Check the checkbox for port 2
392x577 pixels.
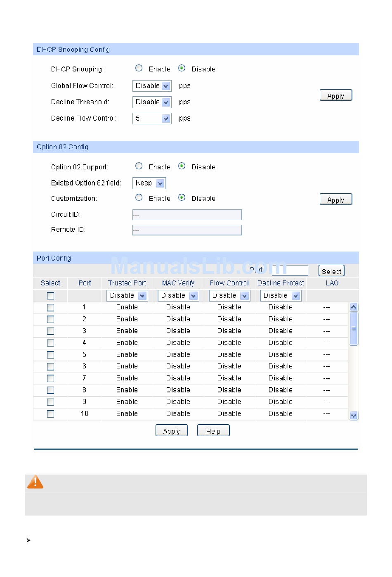(x=50, y=319)
